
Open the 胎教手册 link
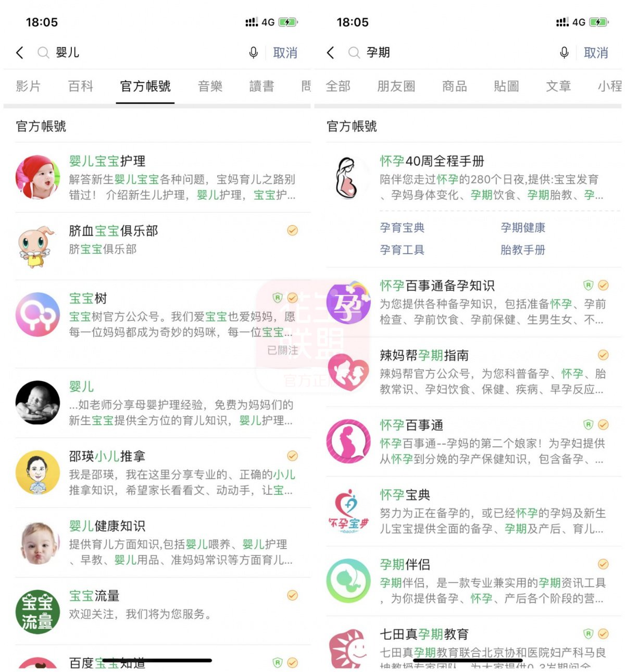pos(523,250)
